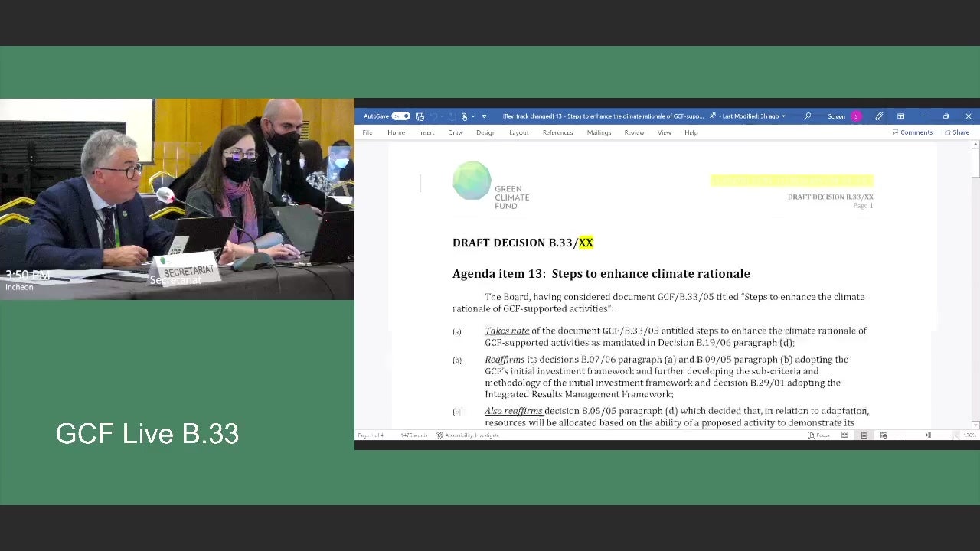Image resolution: width=980 pixels, height=551 pixels.
Task: Open the Touch/Mouse mode dropdown arrow
Action: (473, 116)
